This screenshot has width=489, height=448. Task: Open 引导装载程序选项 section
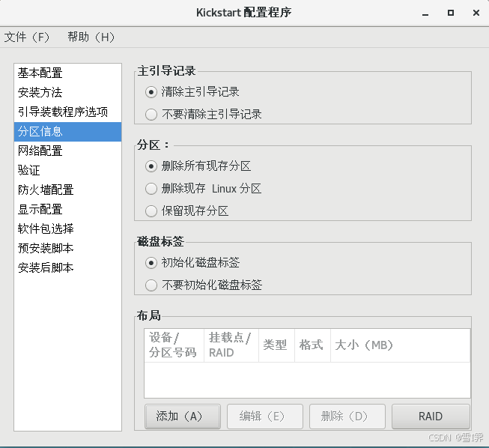click(67, 112)
